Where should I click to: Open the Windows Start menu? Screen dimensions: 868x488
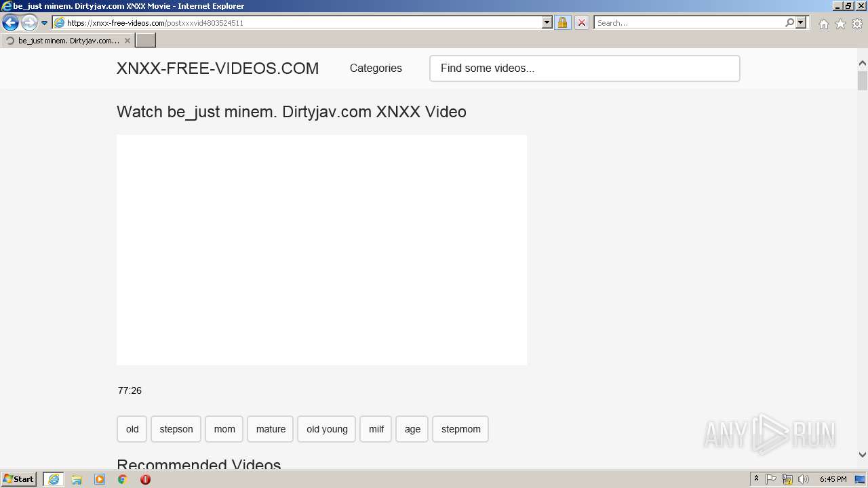19,479
